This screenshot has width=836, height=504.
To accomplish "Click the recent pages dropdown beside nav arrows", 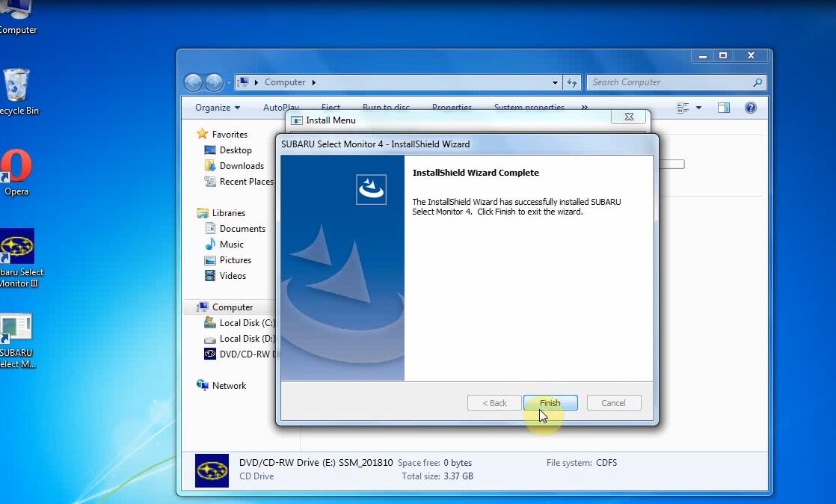I will point(228,83).
